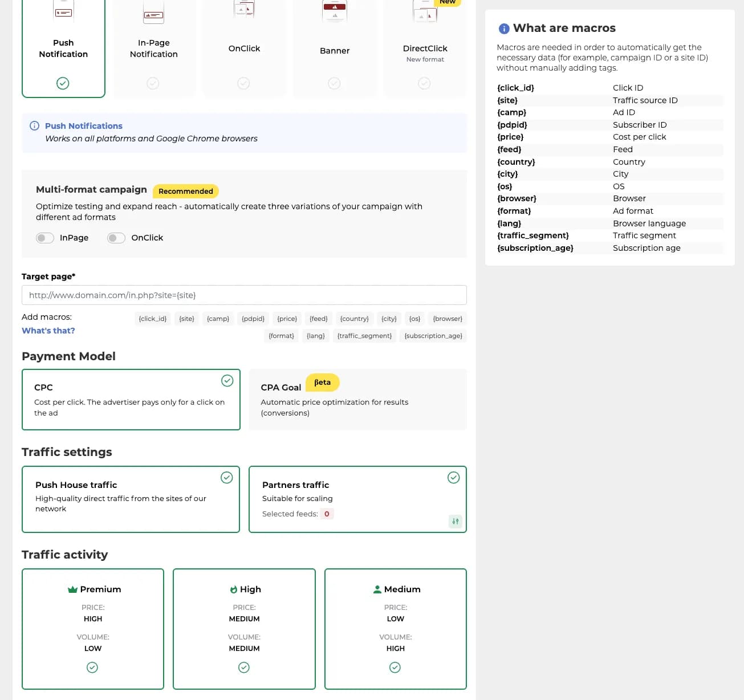Click the Medium person icon
The width and height of the screenshot is (744, 700).
coord(377,589)
